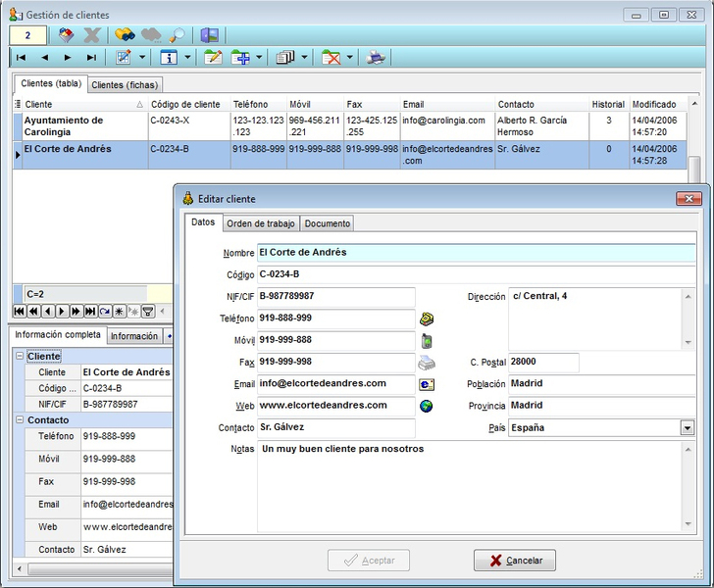
Task: Click the grid column chooser icon before Cliente
Action: pos(18,104)
